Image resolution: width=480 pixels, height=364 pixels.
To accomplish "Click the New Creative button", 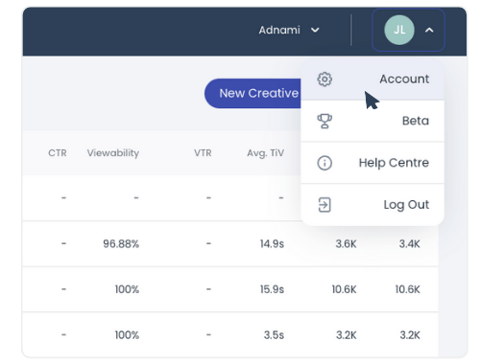I will [x=253, y=93].
